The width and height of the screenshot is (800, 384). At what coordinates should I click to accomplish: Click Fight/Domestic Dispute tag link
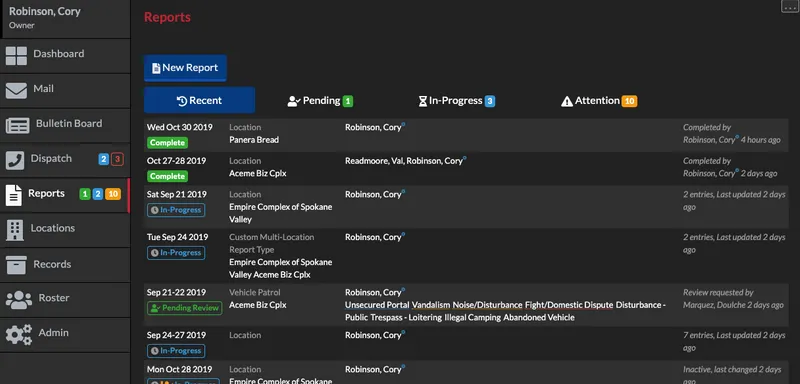point(569,305)
